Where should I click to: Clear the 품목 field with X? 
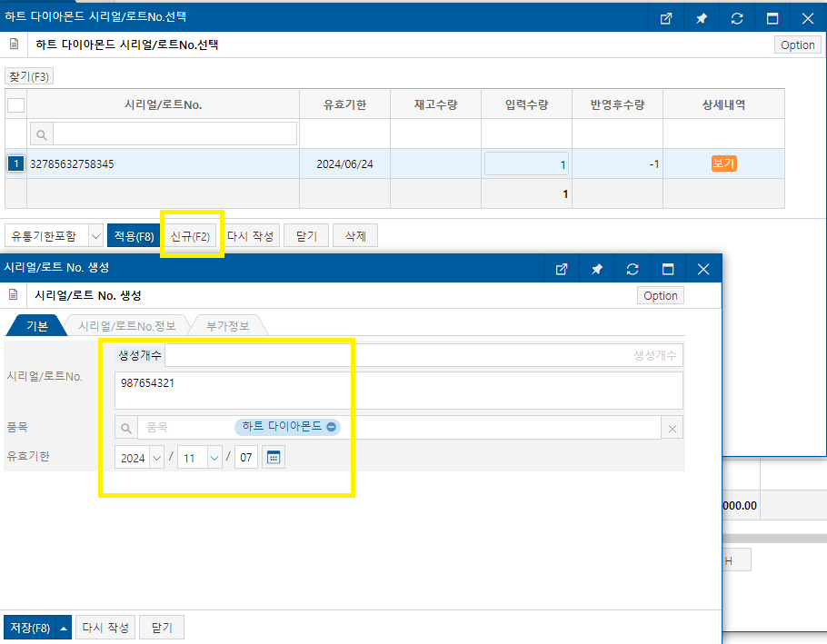point(672,429)
